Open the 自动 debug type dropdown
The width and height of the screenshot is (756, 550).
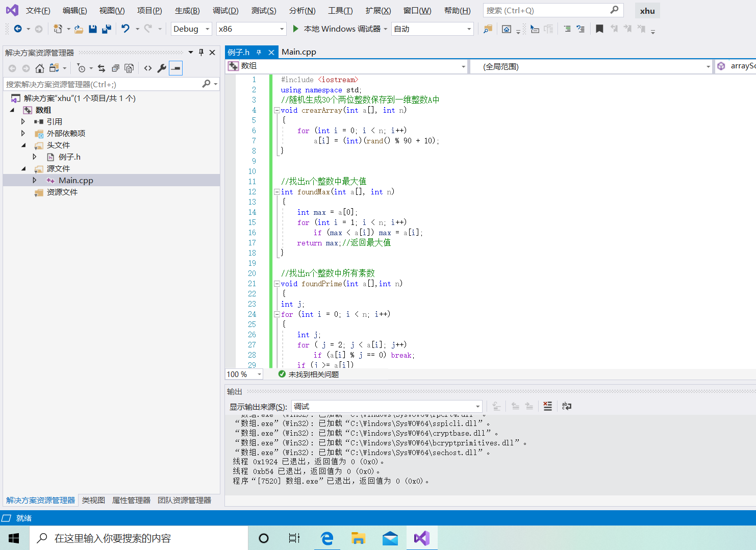point(433,29)
